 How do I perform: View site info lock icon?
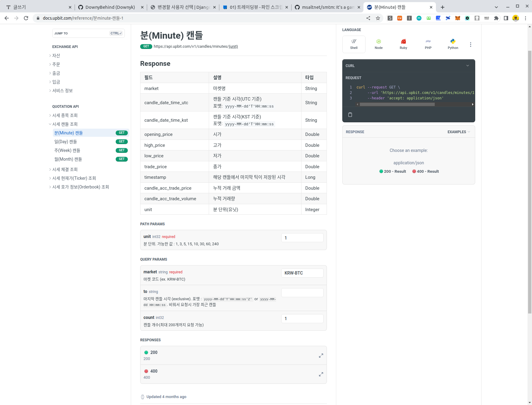(38, 18)
